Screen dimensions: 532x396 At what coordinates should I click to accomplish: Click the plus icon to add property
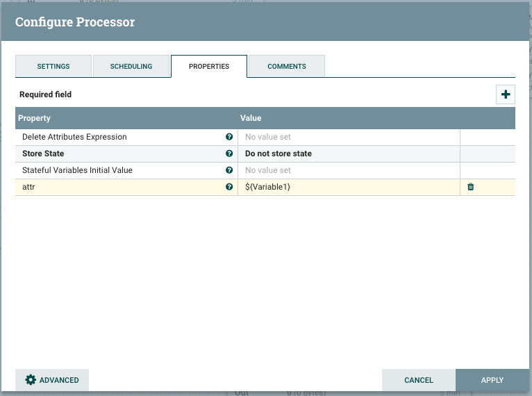[x=506, y=94]
